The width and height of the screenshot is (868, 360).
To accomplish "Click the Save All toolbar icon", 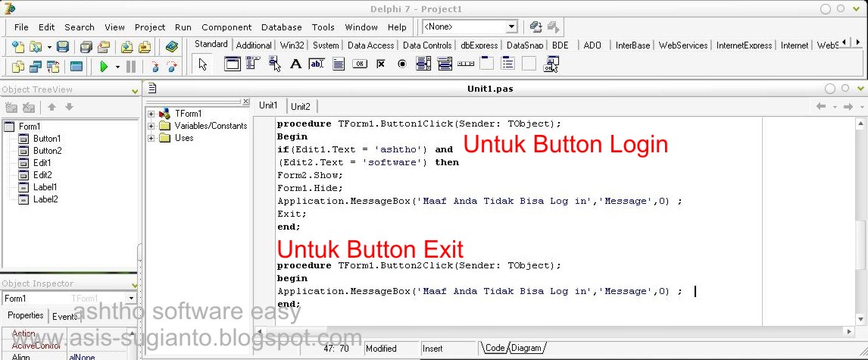I will click(86, 46).
